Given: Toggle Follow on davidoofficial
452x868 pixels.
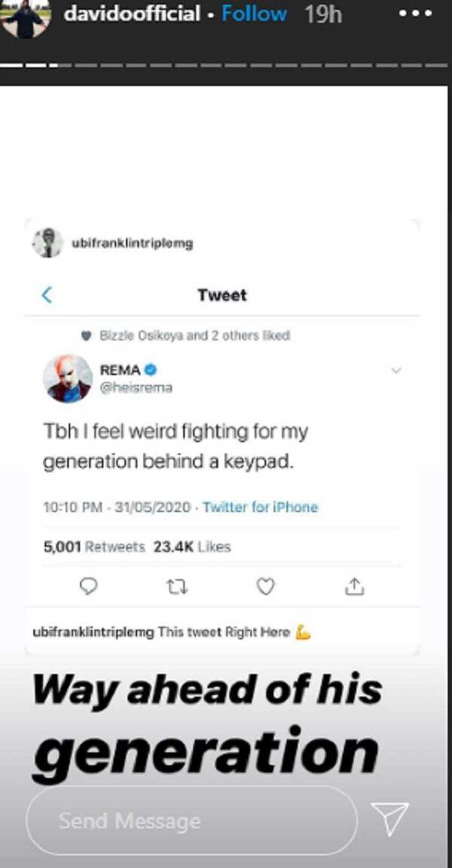Looking at the screenshot, I should coord(253,14).
